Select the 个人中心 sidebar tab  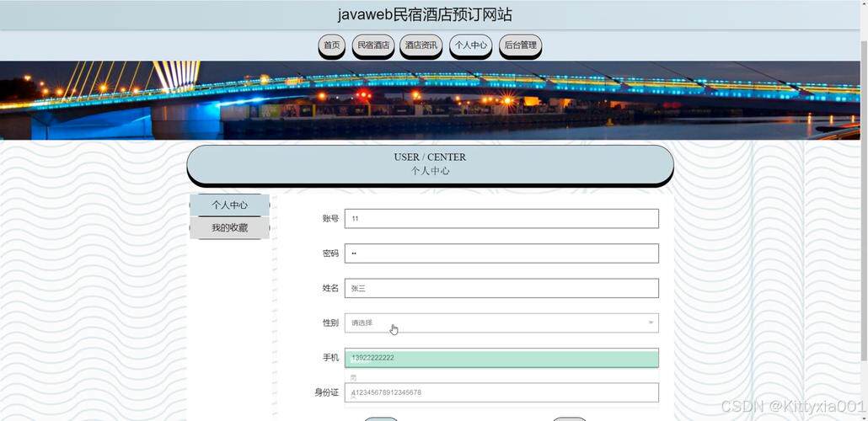point(230,205)
